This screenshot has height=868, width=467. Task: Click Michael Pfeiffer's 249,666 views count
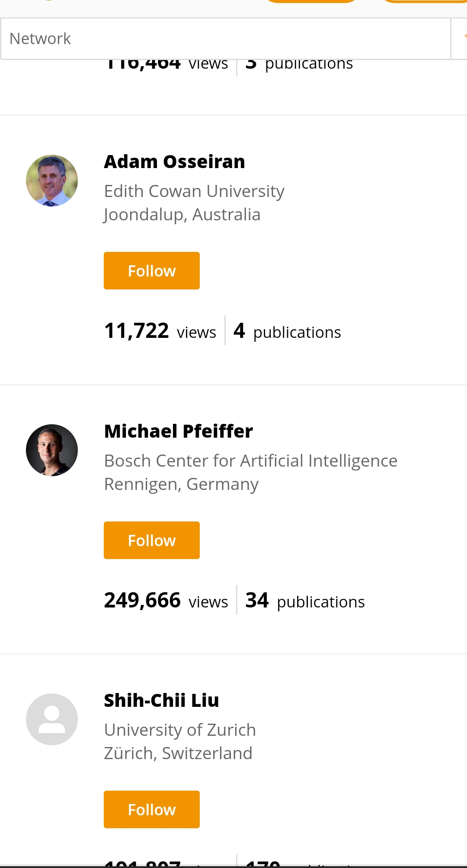tap(166, 601)
